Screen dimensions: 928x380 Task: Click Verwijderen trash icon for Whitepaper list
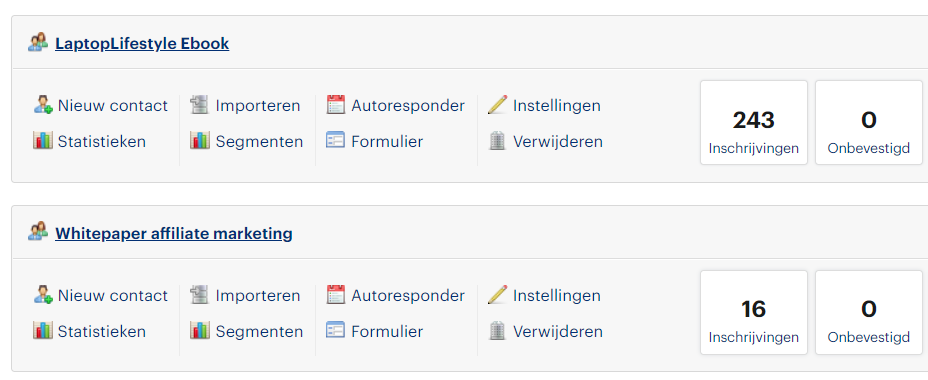[x=497, y=330]
